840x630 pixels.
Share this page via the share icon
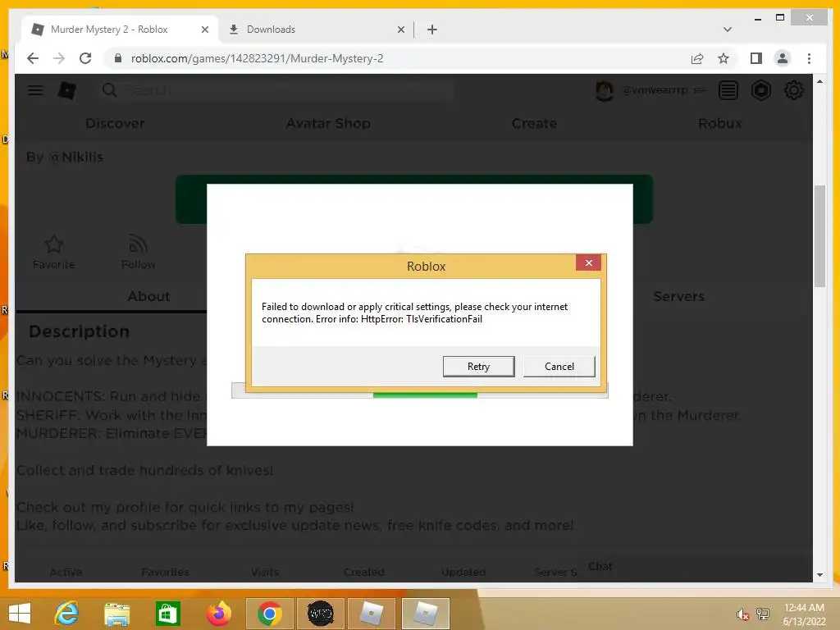point(697,58)
